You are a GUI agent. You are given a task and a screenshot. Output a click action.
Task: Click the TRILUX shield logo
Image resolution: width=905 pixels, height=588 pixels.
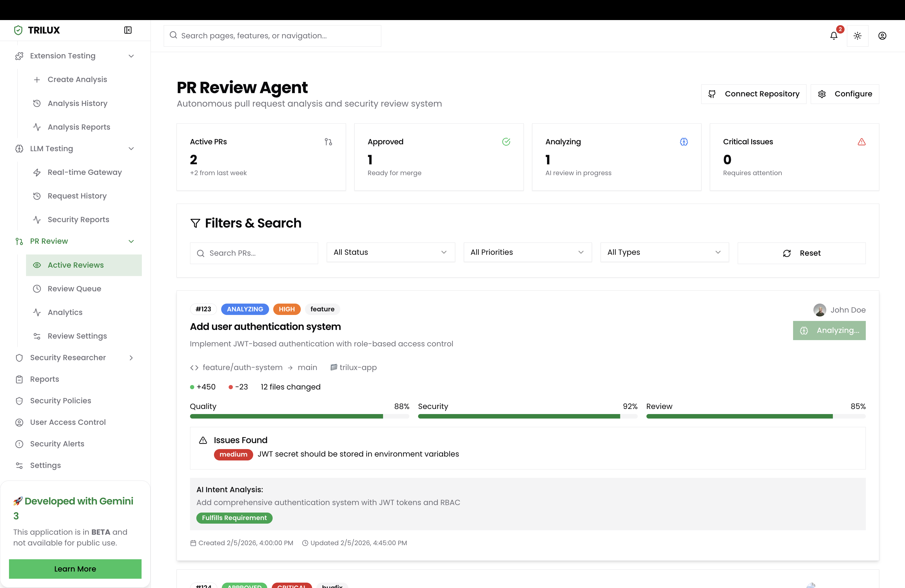18,30
